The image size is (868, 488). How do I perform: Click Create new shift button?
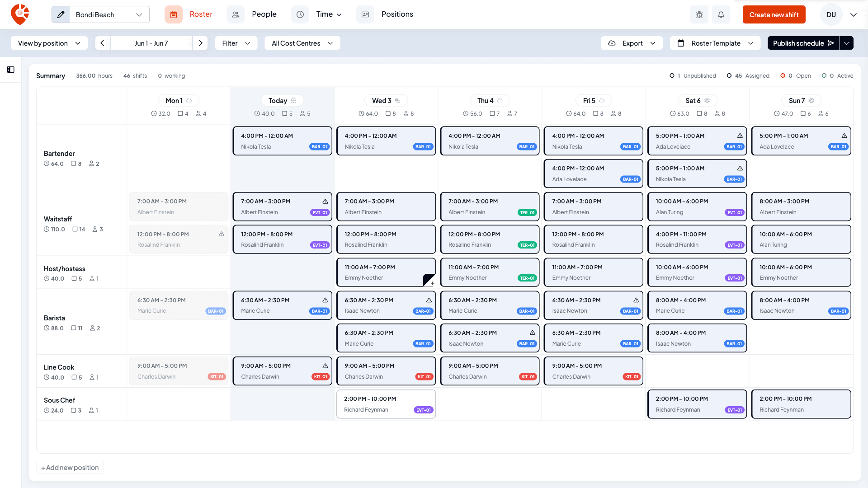(774, 14)
